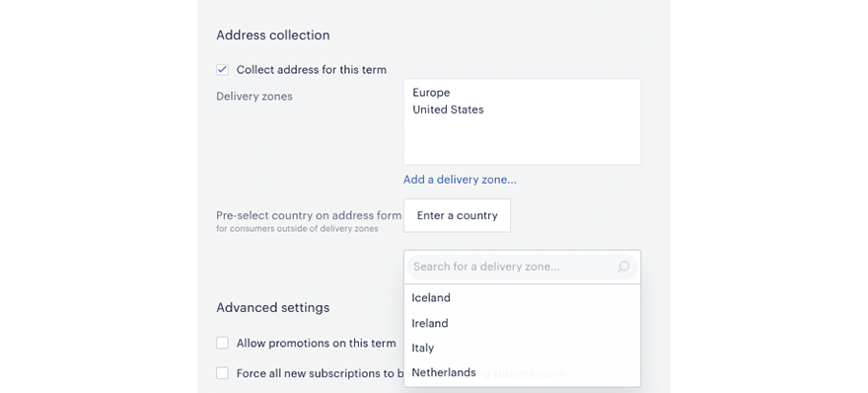Select Iceland from the delivery zone dropdown

coord(522,297)
